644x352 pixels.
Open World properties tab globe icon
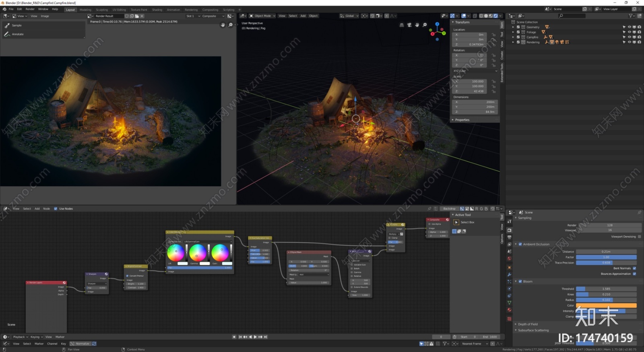pos(509,259)
